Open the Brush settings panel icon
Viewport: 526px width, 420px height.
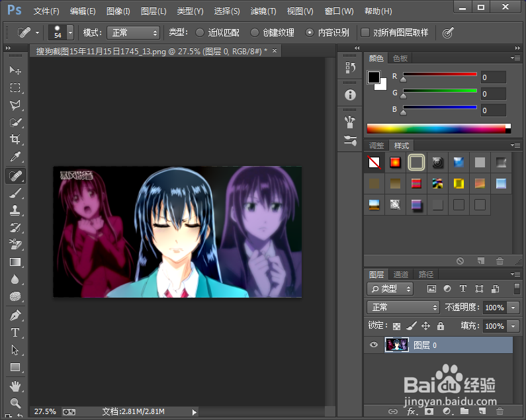[x=350, y=140]
